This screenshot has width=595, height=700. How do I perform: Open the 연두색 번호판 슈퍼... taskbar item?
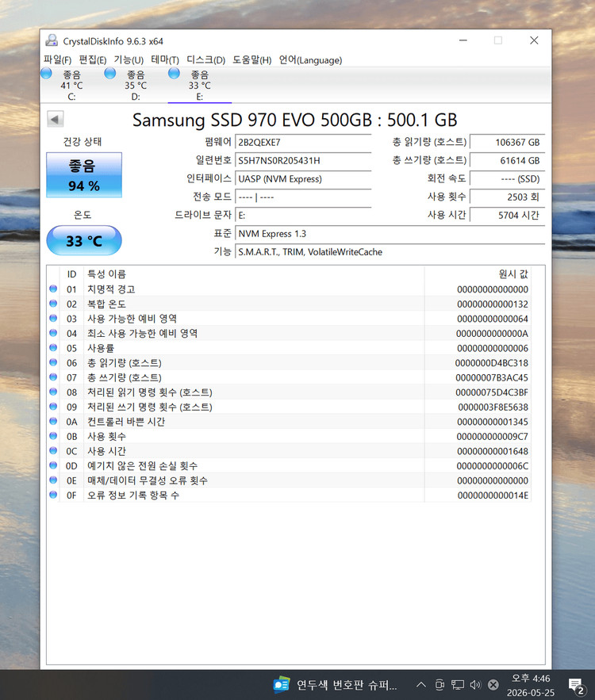(x=336, y=684)
